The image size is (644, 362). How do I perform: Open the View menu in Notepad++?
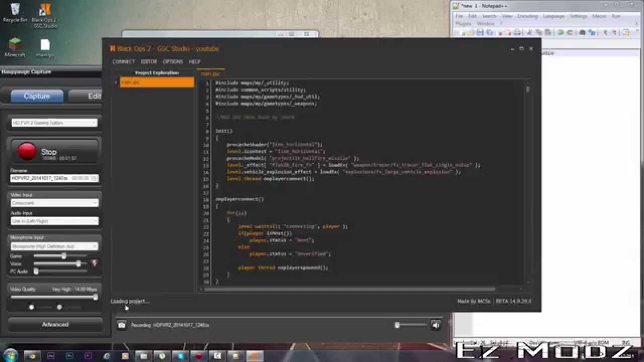tap(507, 16)
